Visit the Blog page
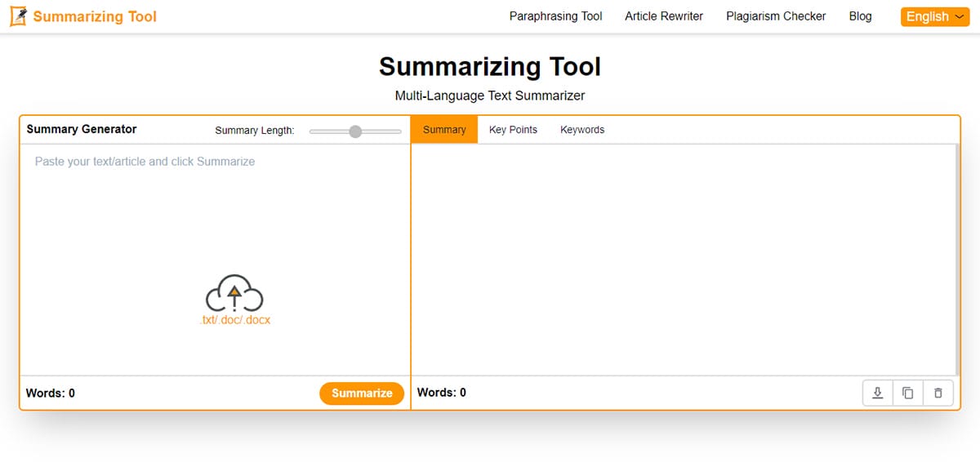This screenshot has height=462, width=980. (860, 16)
